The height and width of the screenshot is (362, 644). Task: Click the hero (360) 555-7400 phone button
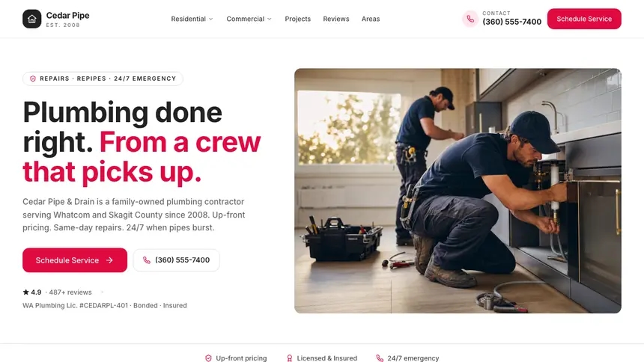176,260
